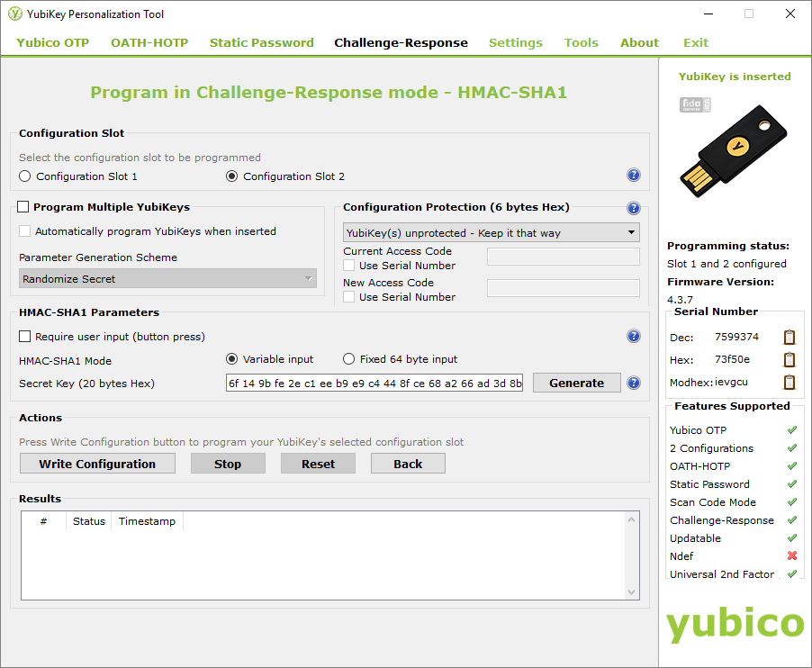
Task: Select Configuration Slot 1 radio button
Action: pos(25,176)
